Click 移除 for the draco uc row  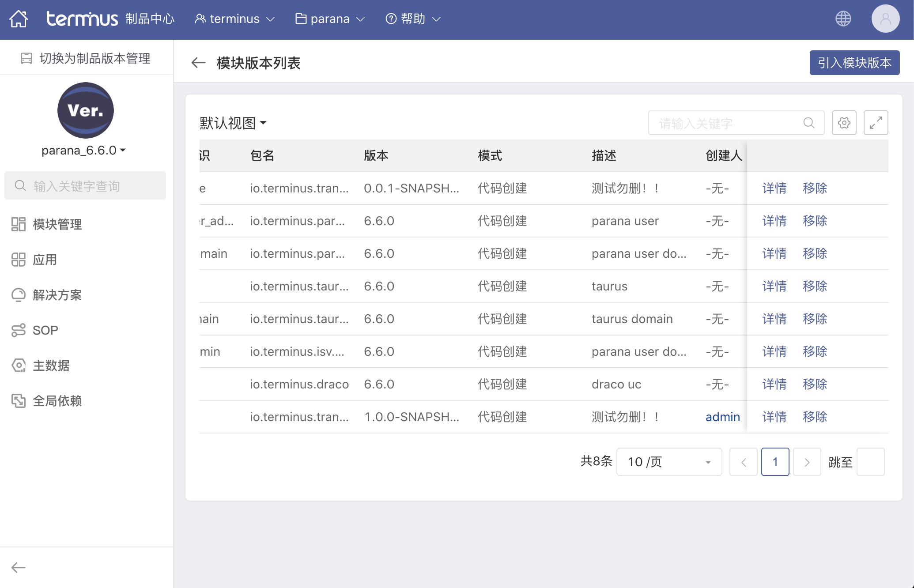click(x=815, y=384)
